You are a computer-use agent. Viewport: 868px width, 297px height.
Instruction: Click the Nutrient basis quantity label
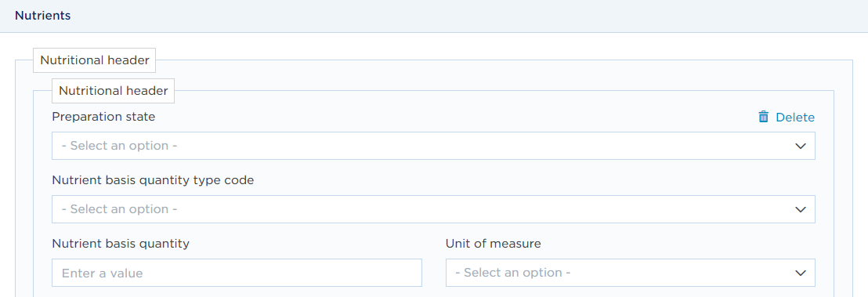point(121,244)
